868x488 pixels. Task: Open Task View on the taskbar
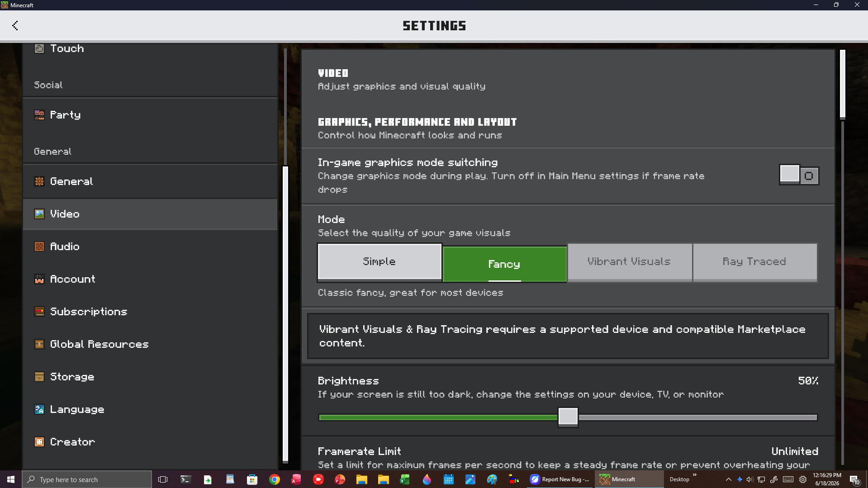tap(163, 479)
